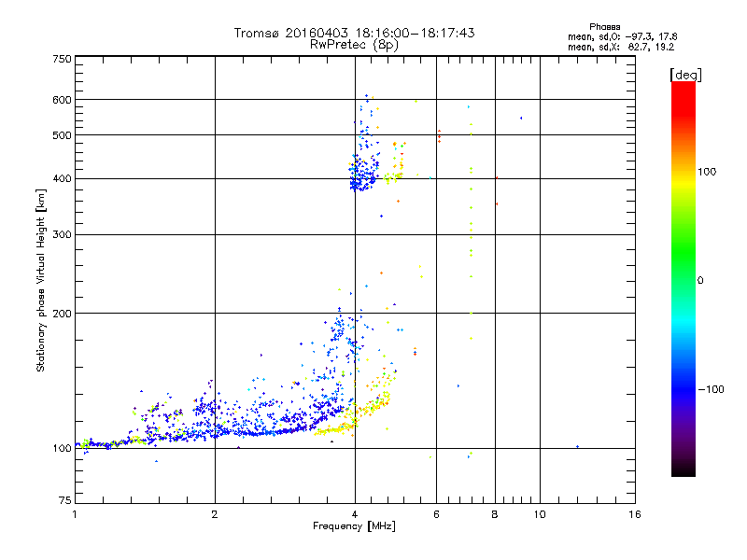The image size is (747, 560).
Task: Click the "750" y-axis tick label
Action: (62, 59)
